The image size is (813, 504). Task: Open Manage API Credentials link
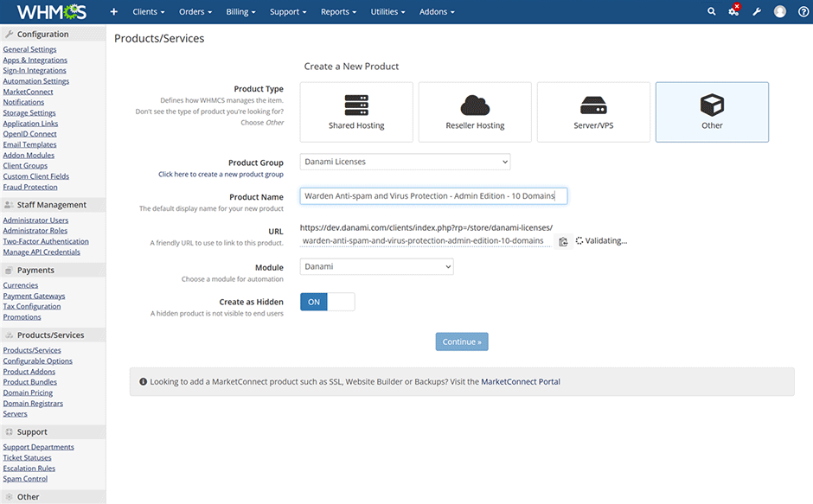(42, 252)
